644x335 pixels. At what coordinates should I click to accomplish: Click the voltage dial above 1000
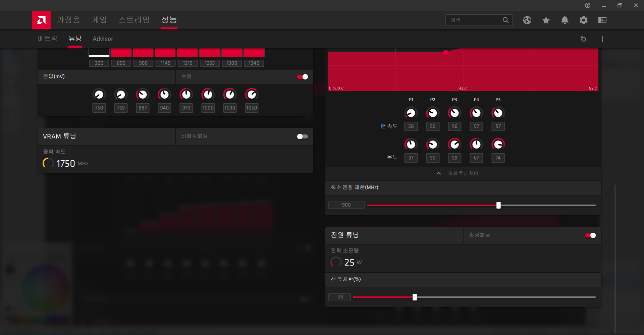208,95
